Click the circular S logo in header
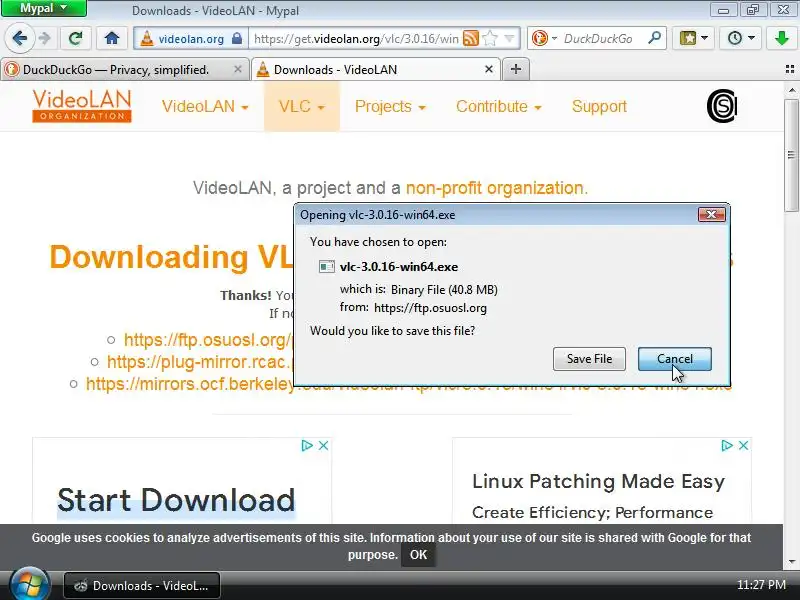The width and height of the screenshot is (800, 600). point(721,106)
